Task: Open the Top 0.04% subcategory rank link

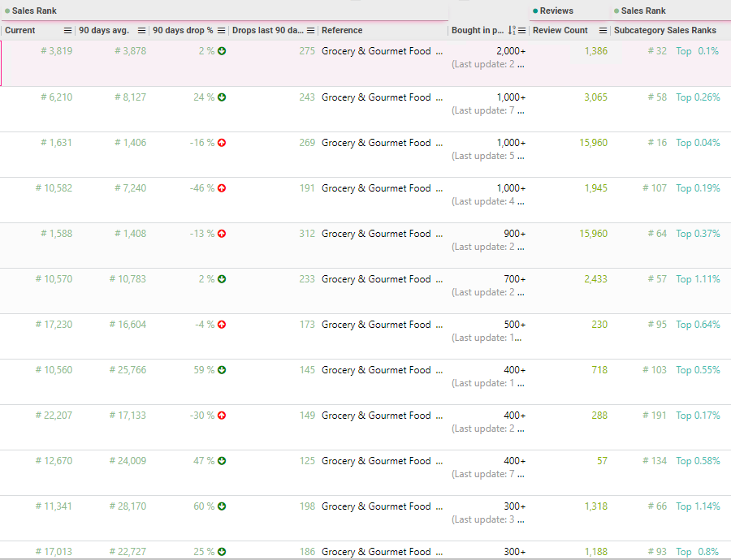Action: click(698, 143)
